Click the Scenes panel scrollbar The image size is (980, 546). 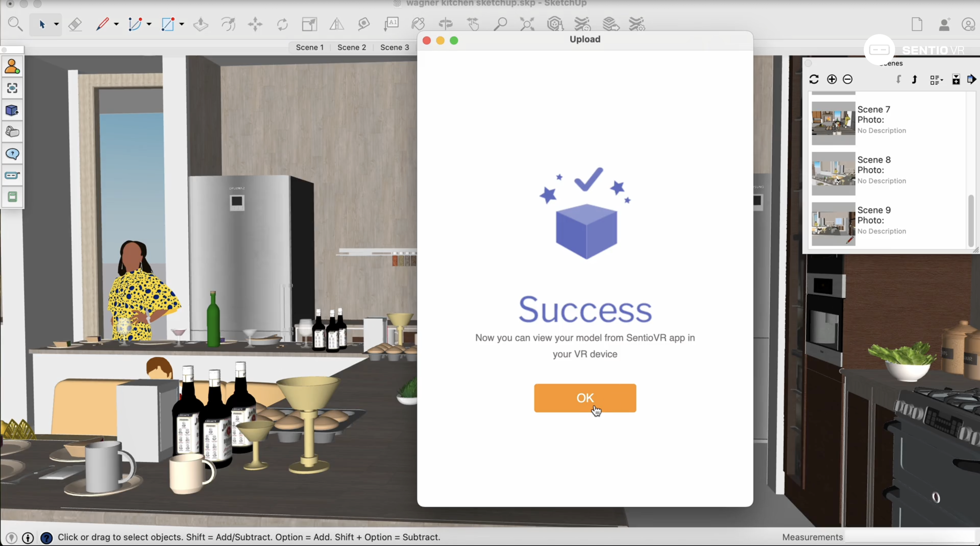pyautogui.click(x=970, y=221)
